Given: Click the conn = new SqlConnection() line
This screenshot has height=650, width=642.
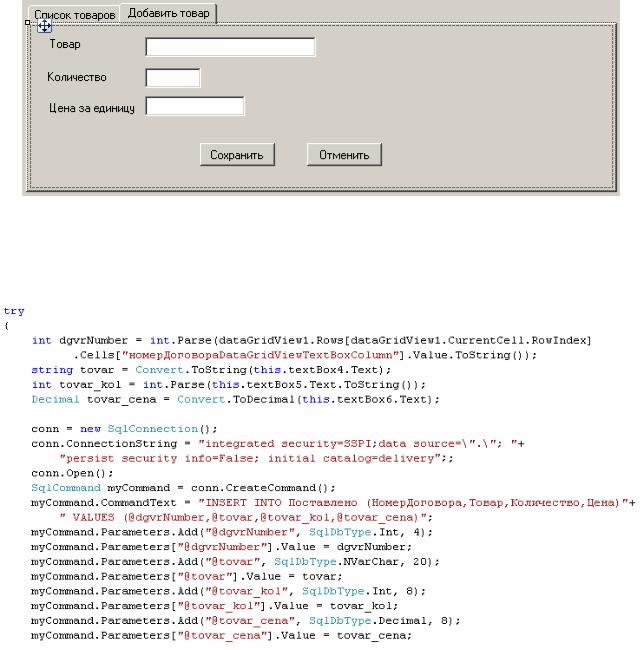Looking at the screenshot, I should coord(124,429).
